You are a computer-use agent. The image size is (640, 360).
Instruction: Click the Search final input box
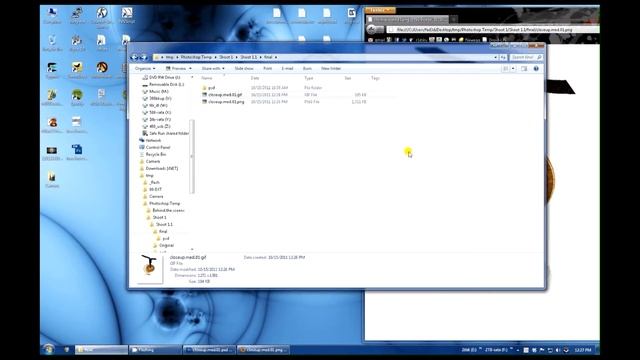tap(526, 57)
